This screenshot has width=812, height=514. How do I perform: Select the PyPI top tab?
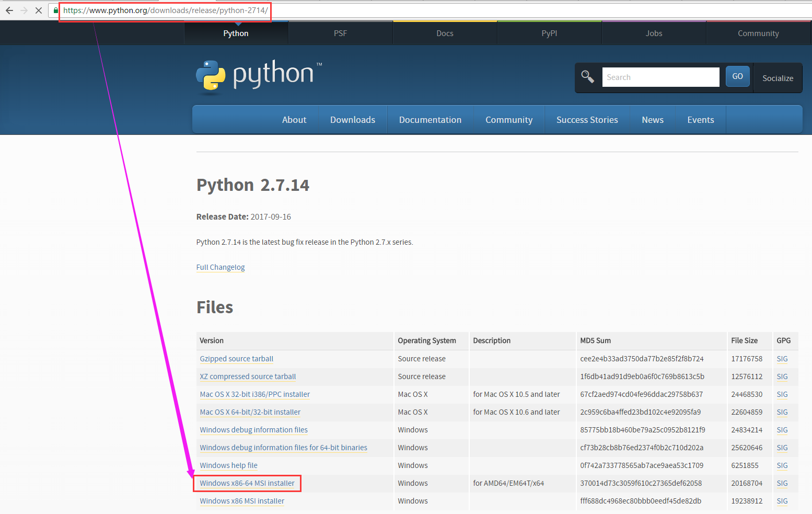[549, 33]
